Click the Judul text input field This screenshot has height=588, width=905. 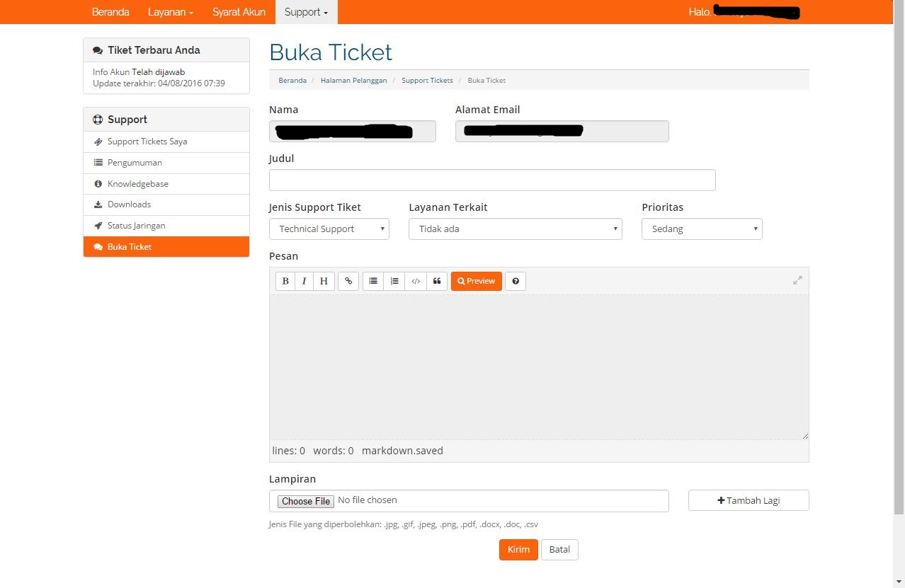pyautogui.click(x=492, y=180)
